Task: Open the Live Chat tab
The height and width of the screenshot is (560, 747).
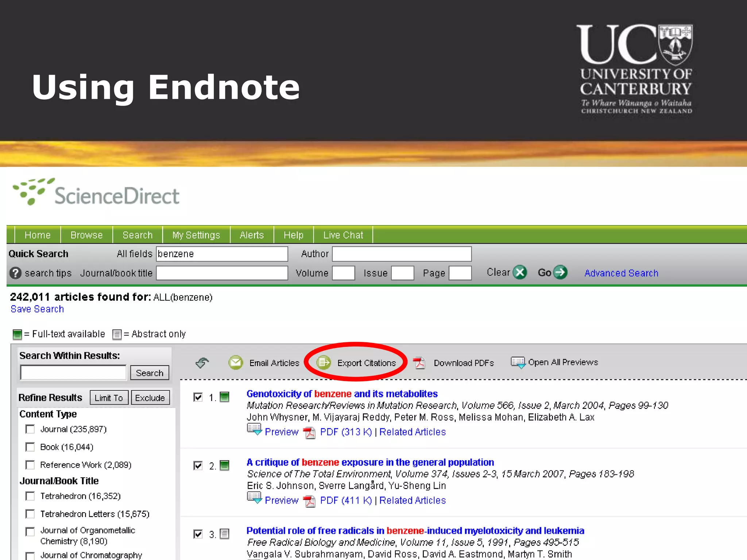Action: click(x=343, y=235)
